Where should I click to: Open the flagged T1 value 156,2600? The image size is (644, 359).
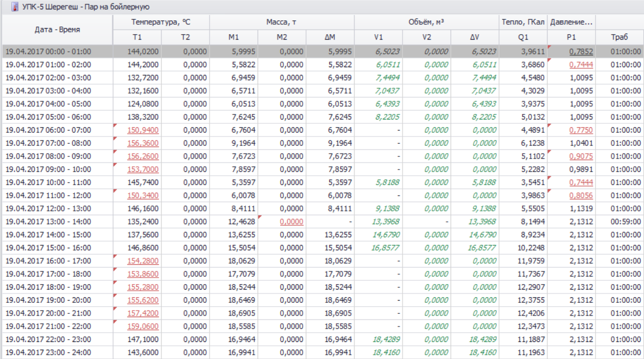pos(143,156)
